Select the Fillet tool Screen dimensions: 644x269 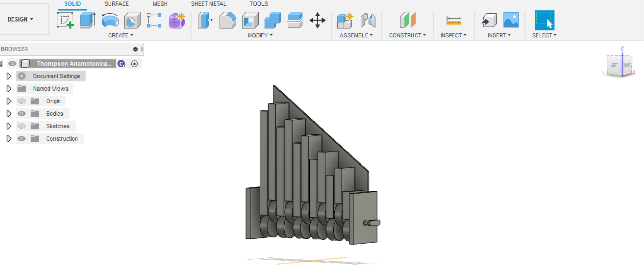pos(228,20)
